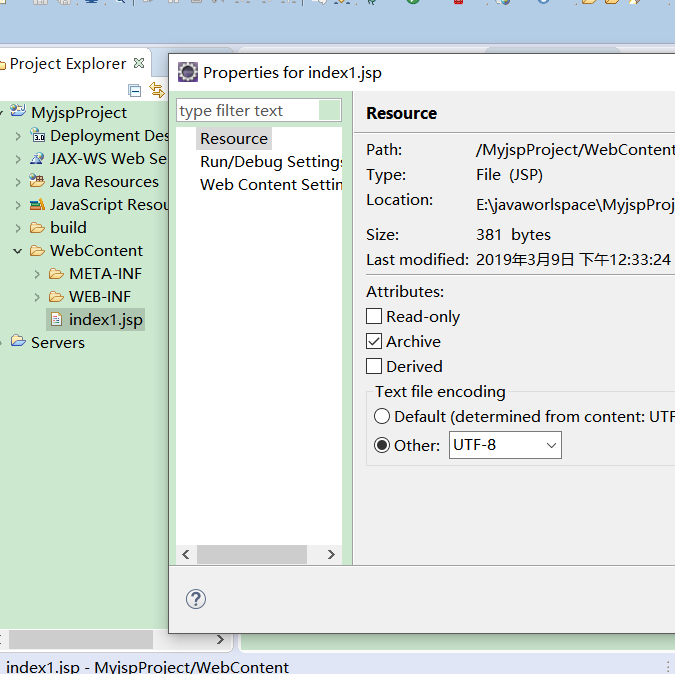Click the Deployment Descriptor node icon

pos(37,135)
